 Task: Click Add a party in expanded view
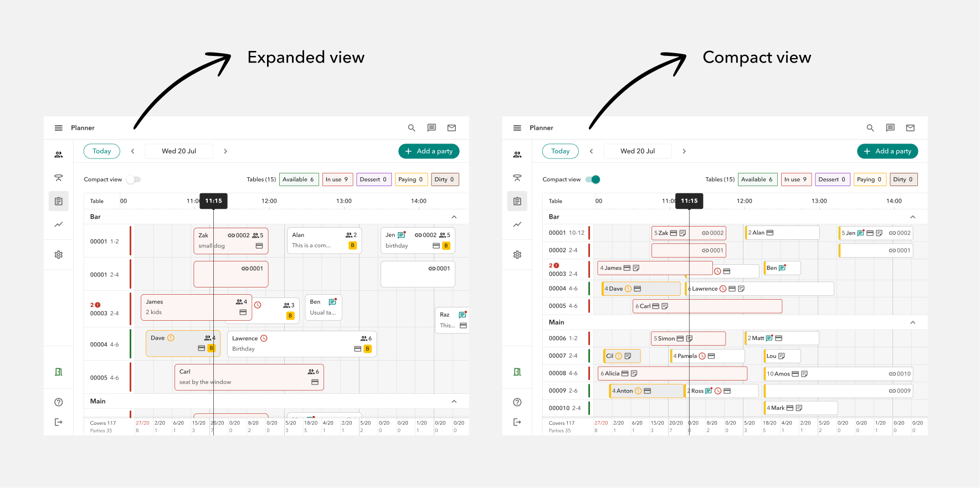(x=429, y=151)
